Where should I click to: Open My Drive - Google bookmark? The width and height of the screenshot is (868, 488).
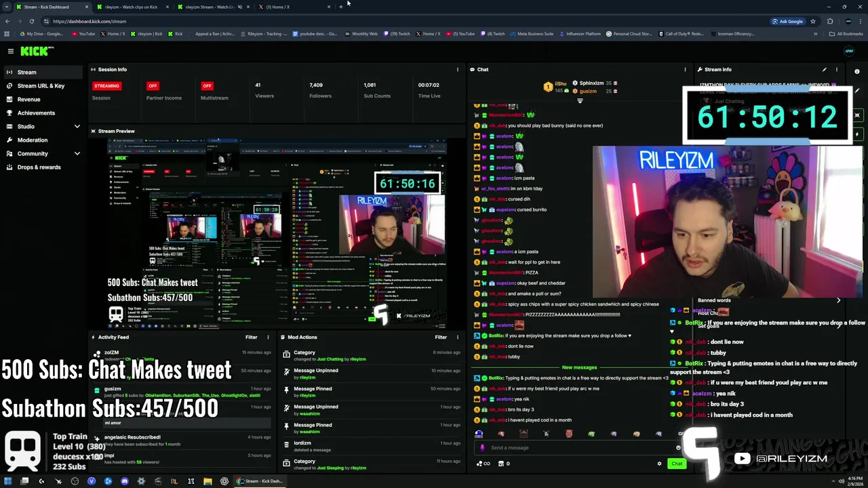tap(42, 33)
